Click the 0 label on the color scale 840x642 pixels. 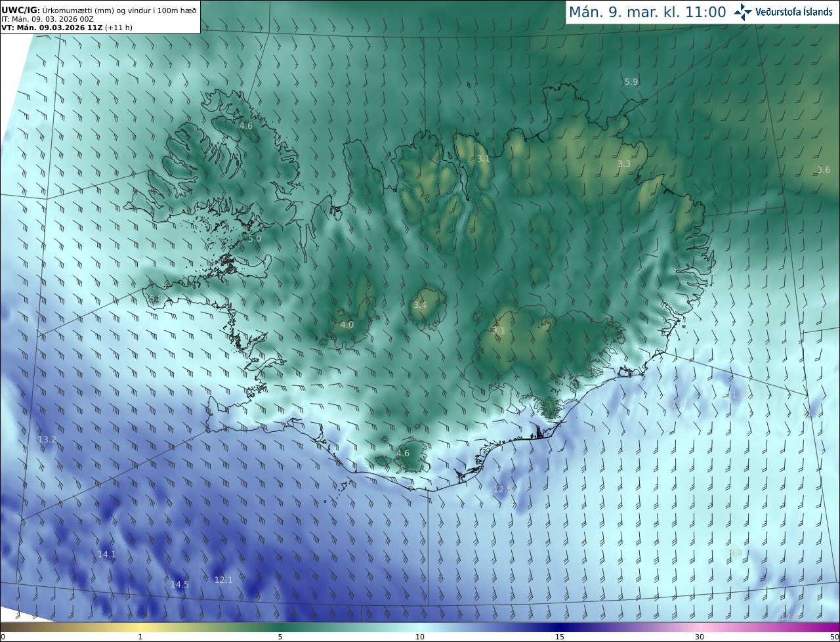(3, 637)
